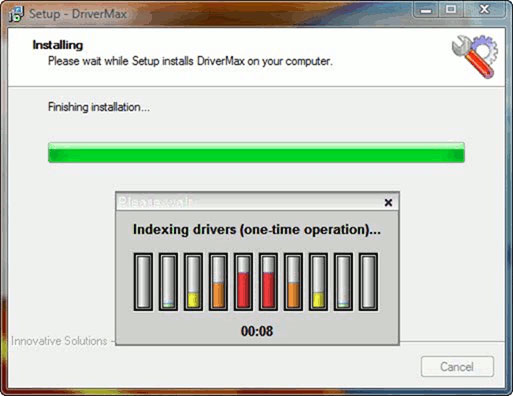Close the Setup - DriverMax window

[484, 10]
